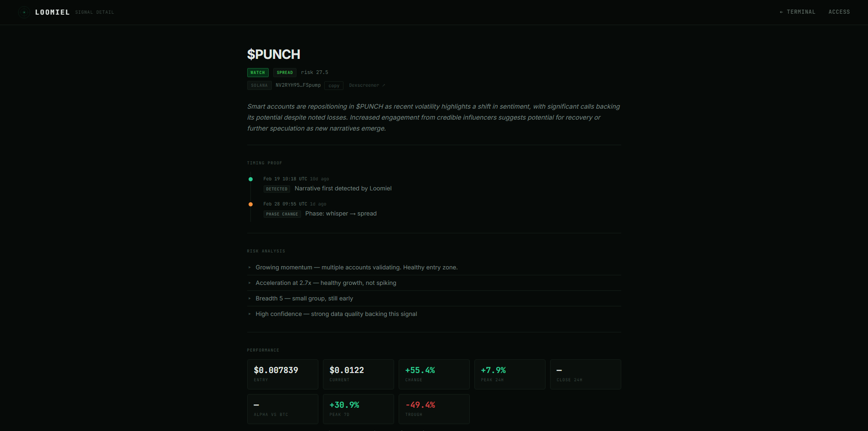The image size is (868, 431).
Task: Click the triangle marker beside Growing momentum
Action: click(249, 267)
